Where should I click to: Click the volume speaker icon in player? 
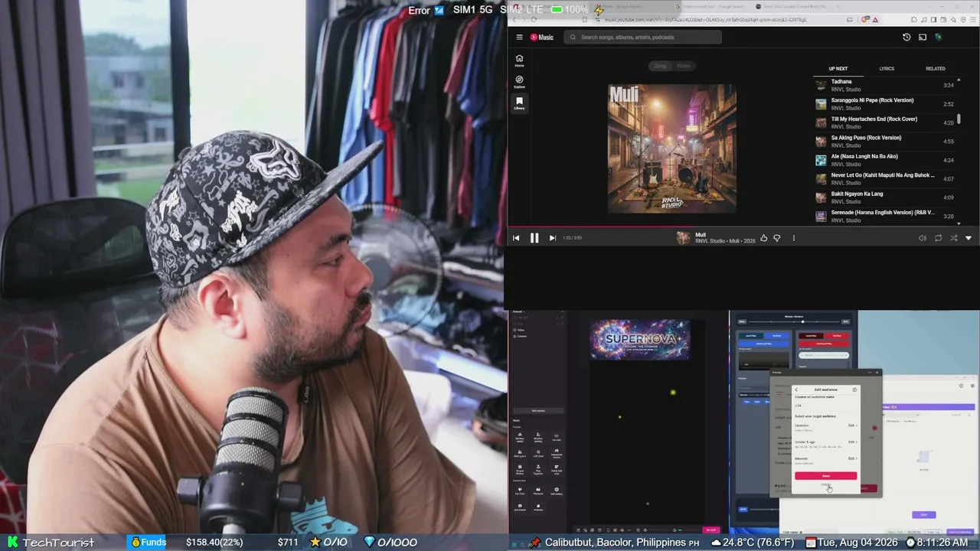(923, 238)
